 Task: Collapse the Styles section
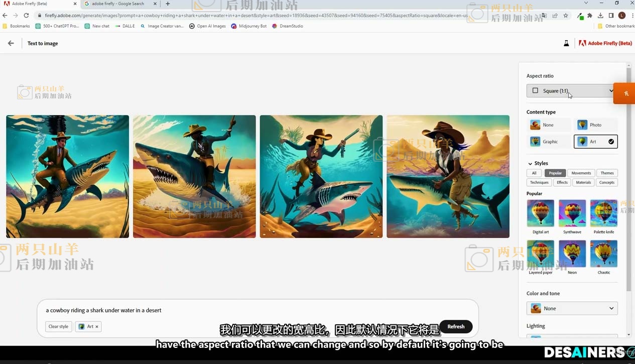530,164
